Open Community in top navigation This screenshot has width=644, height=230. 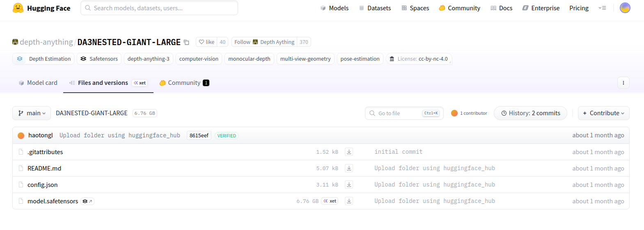[x=459, y=8]
